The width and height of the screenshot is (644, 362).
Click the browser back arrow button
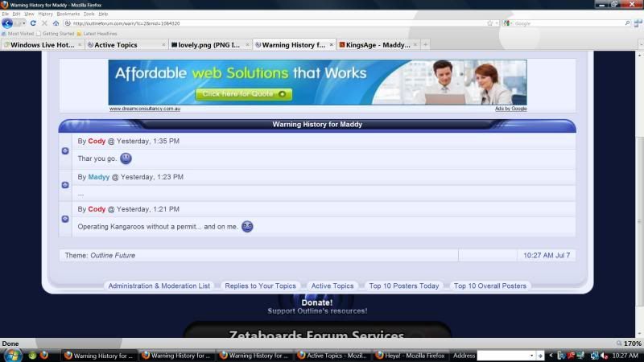[x=7, y=23]
